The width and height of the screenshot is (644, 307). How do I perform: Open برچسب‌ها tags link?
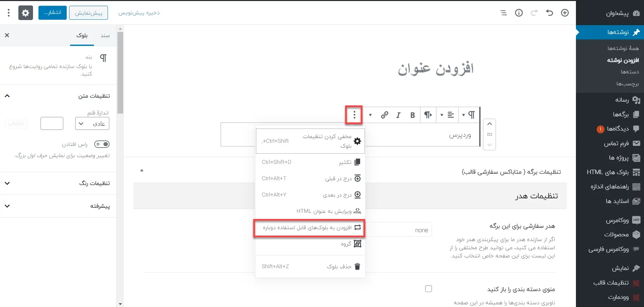tap(627, 84)
